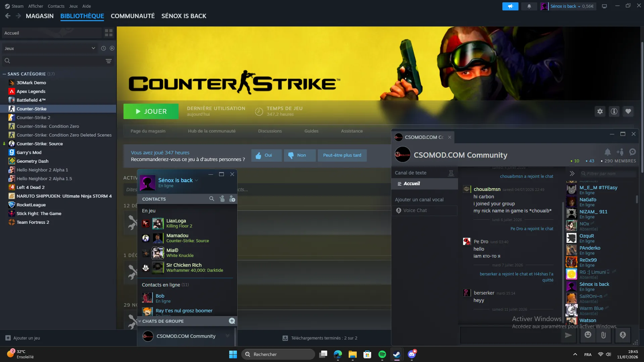644x362 pixels.
Task: Close the CSOMOD.COM chat tab
Action: tap(449, 137)
